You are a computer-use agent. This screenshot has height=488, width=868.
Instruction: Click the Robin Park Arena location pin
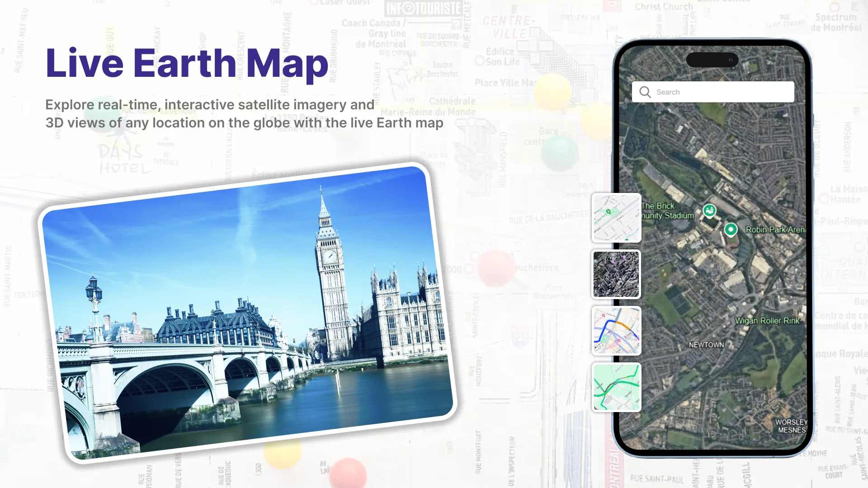pyautogui.click(x=730, y=230)
